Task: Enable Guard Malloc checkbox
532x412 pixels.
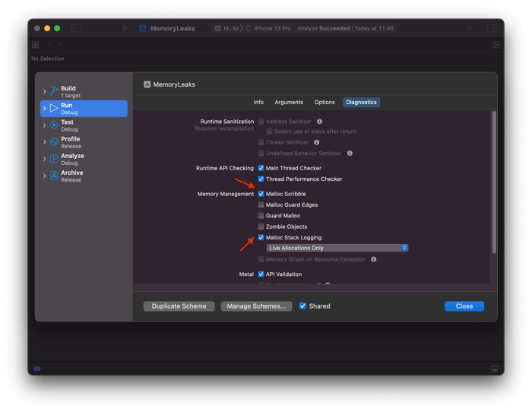Action: click(x=261, y=216)
